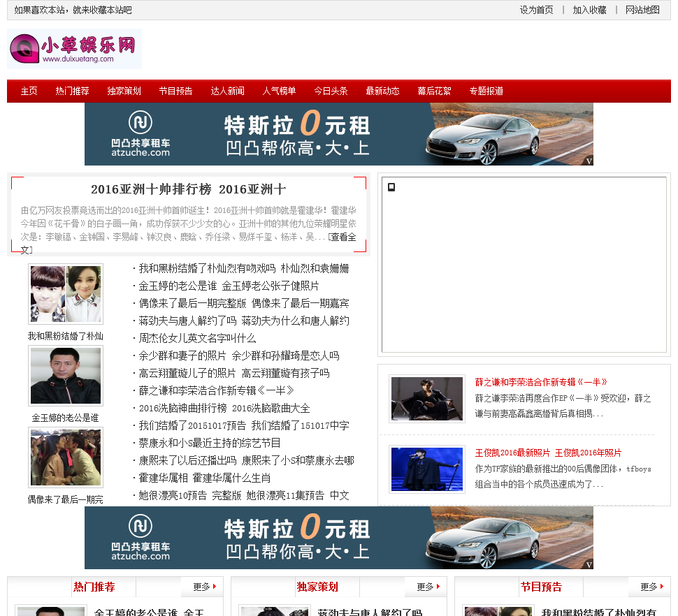Open 最新动态 navigation item

tap(382, 91)
